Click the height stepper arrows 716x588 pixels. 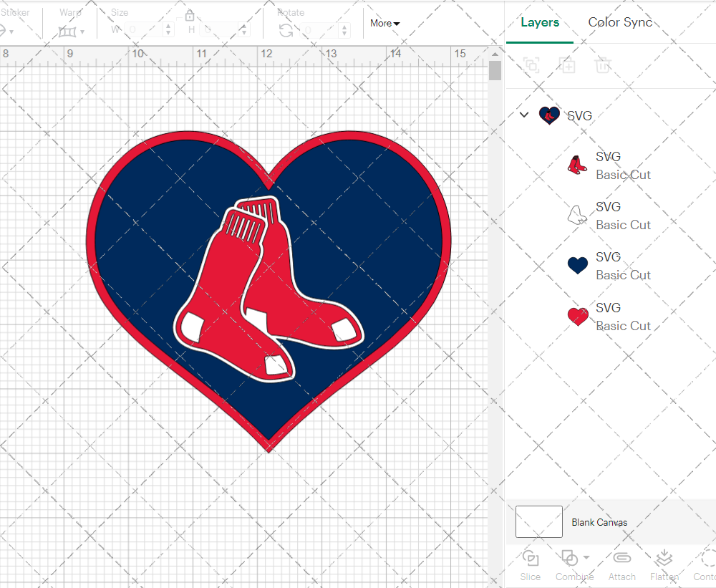[244, 29]
